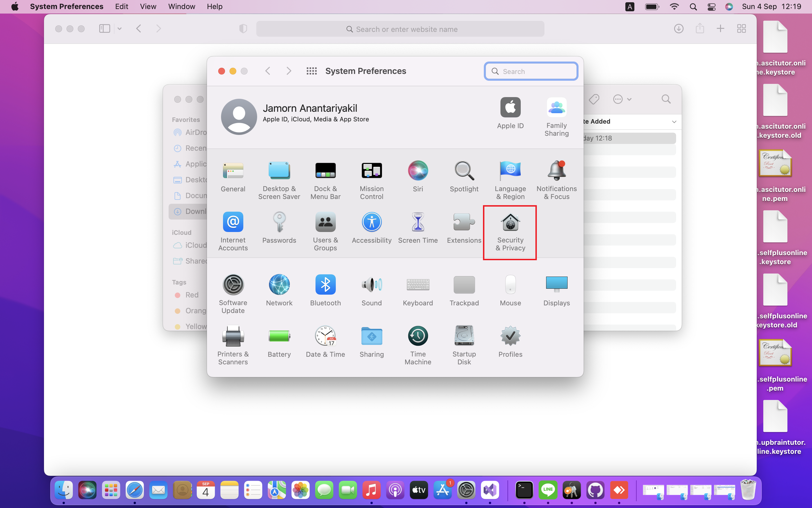Expand Date Added sort dropdown in Finder
Image resolution: width=812 pixels, height=508 pixels.
pos(674,122)
